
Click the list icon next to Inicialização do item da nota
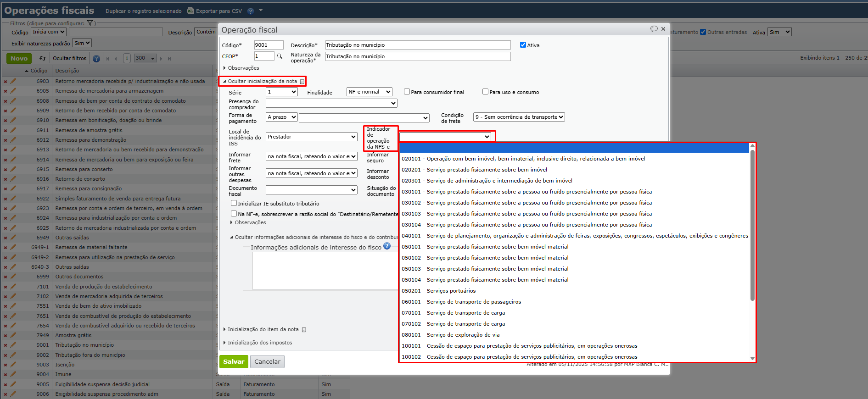coord(304,330)
